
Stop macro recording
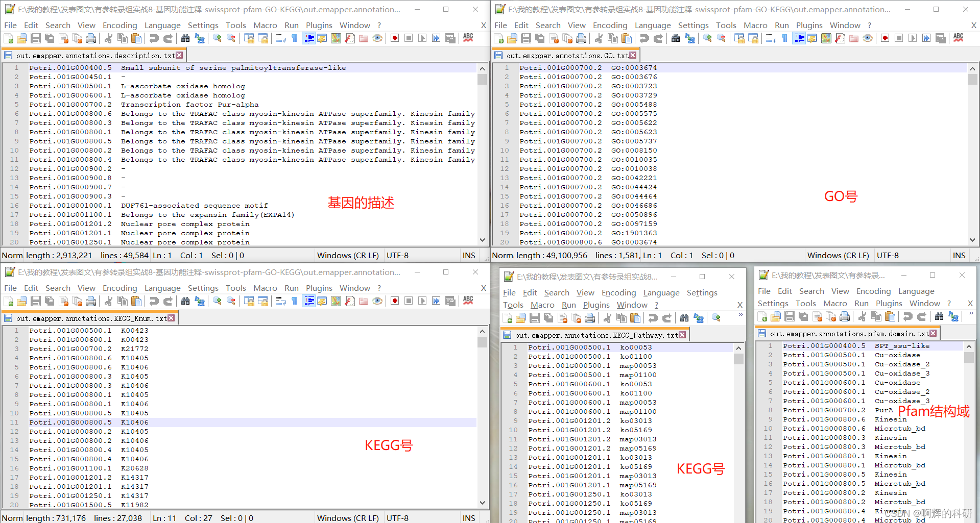click(409, 38)
